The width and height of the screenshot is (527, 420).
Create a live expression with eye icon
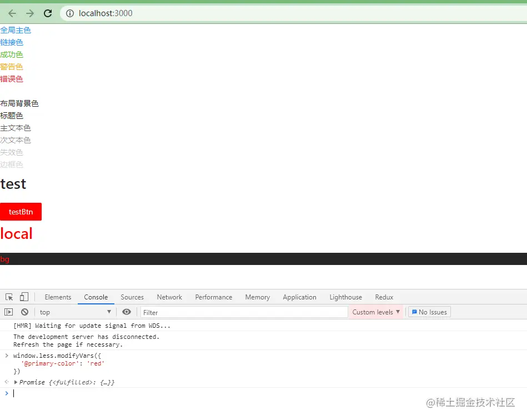pos(127,312)
